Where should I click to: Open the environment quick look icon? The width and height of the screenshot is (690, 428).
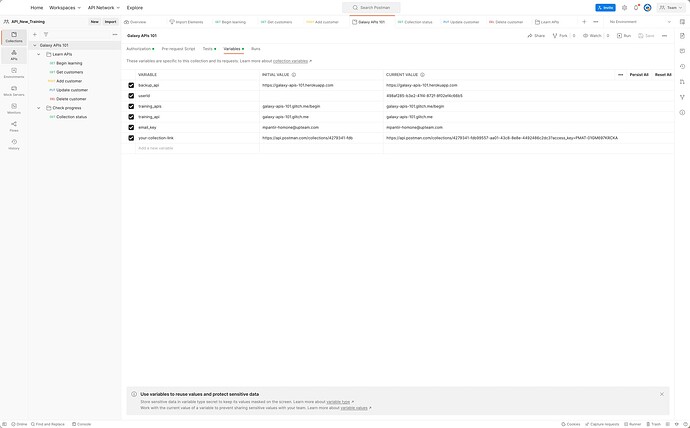coord(682,22)
